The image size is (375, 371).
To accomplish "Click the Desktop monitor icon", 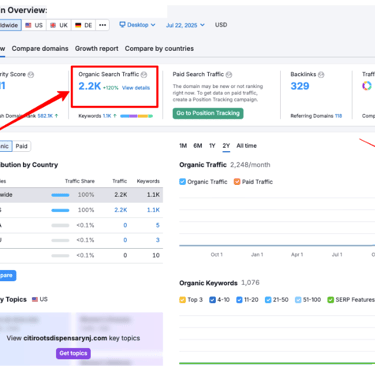I will [122, 25].
